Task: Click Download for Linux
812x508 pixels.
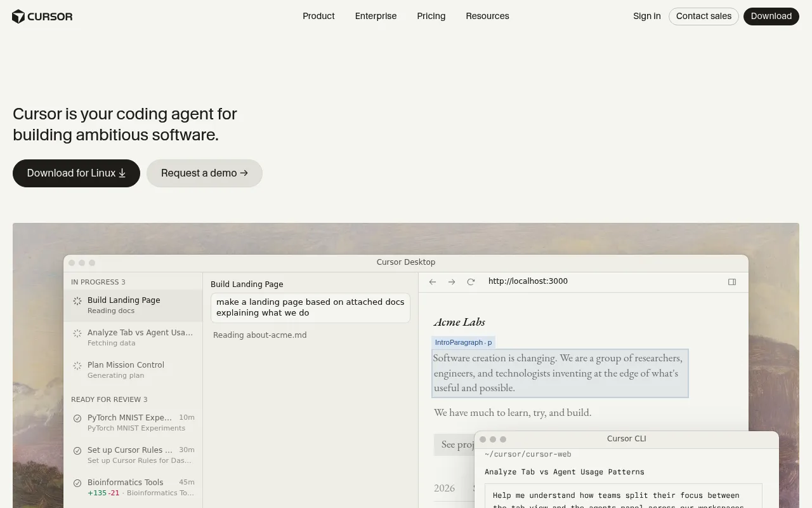Action: [x=76, y=173]
